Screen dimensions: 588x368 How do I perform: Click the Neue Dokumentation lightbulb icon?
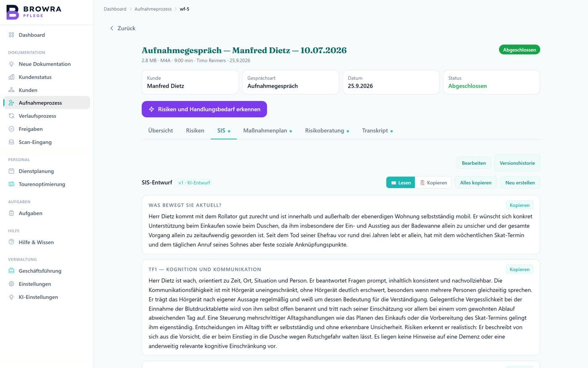(11, 64)
